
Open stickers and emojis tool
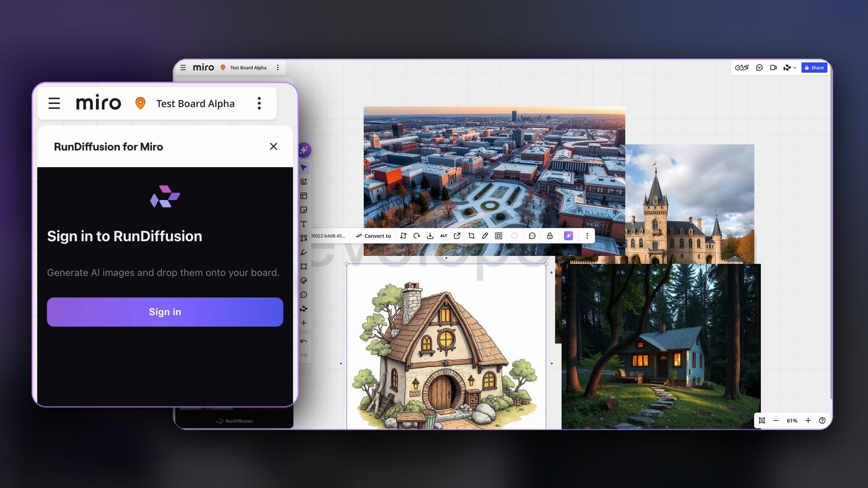coord(304,281)
